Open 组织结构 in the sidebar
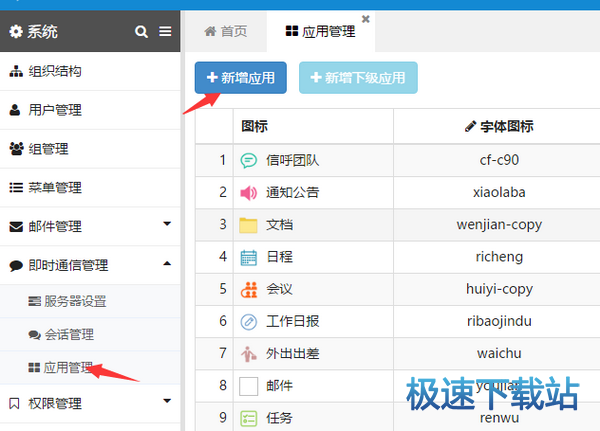The image size is (600, 431). click(90, 71)
